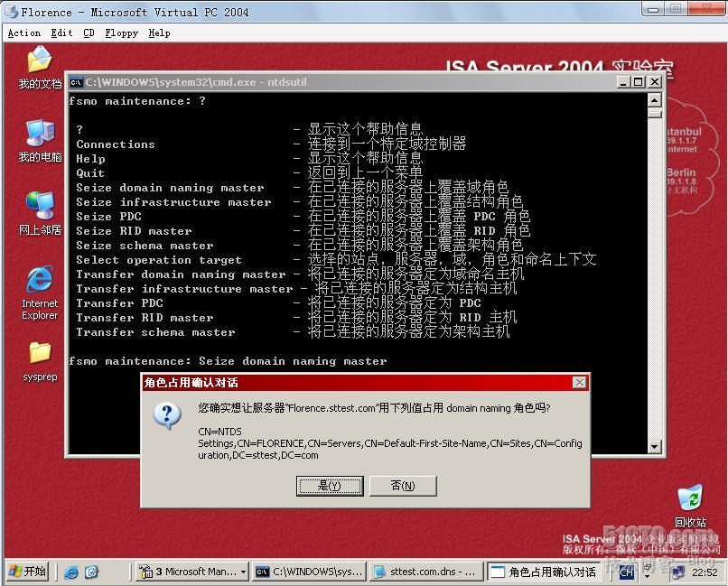Click 'Transfer infrastructure master' help line

tap(296, 289)
